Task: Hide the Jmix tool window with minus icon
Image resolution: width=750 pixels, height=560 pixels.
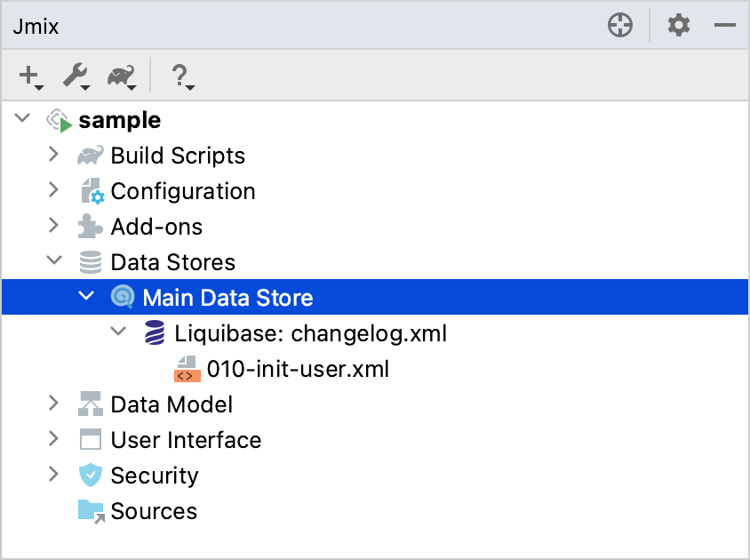Action: pyautogui.click(x=725, y=26)
